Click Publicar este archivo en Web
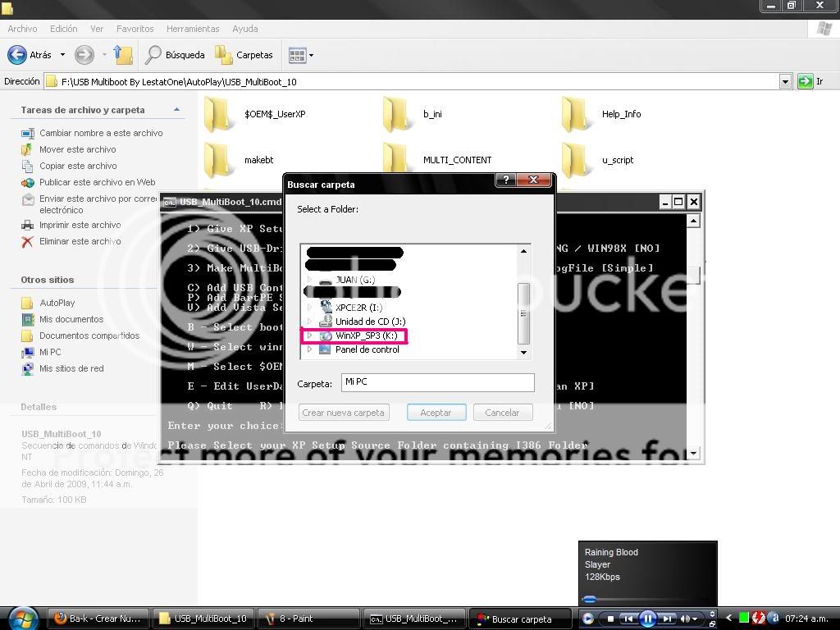This screenshot has width=840, height=630. (x=98, y=182)
